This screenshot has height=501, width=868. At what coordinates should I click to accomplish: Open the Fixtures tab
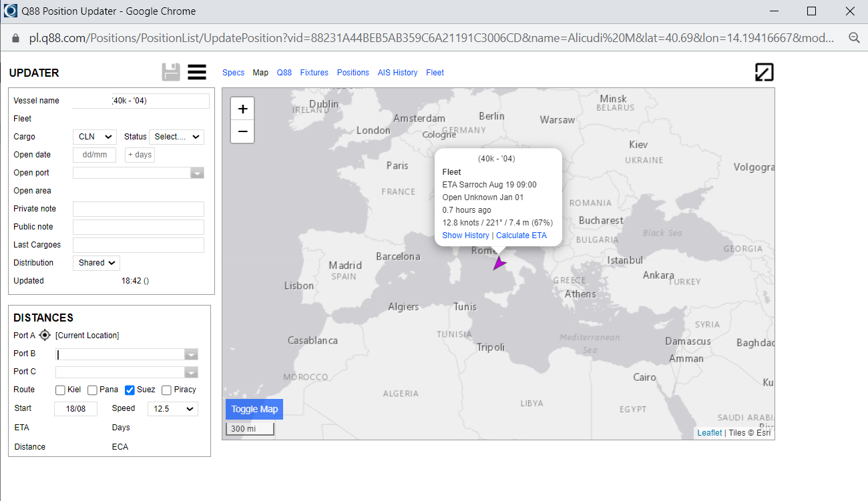pos(314,73)
